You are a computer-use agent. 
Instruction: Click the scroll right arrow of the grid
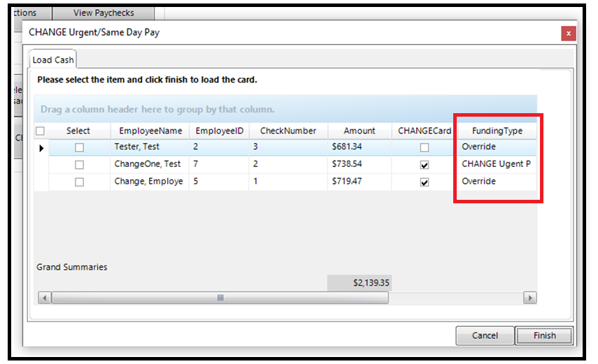(x=529, y=298)
